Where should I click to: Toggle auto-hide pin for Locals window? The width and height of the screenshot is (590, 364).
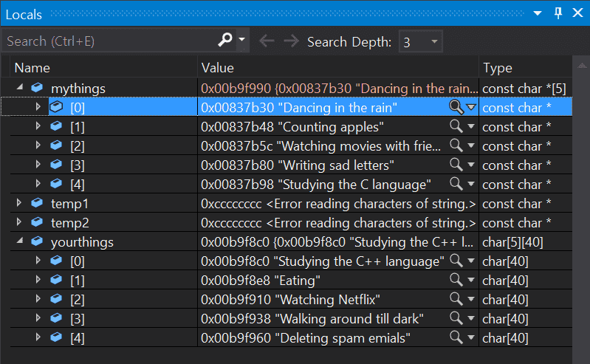click(x=558, y=13)
